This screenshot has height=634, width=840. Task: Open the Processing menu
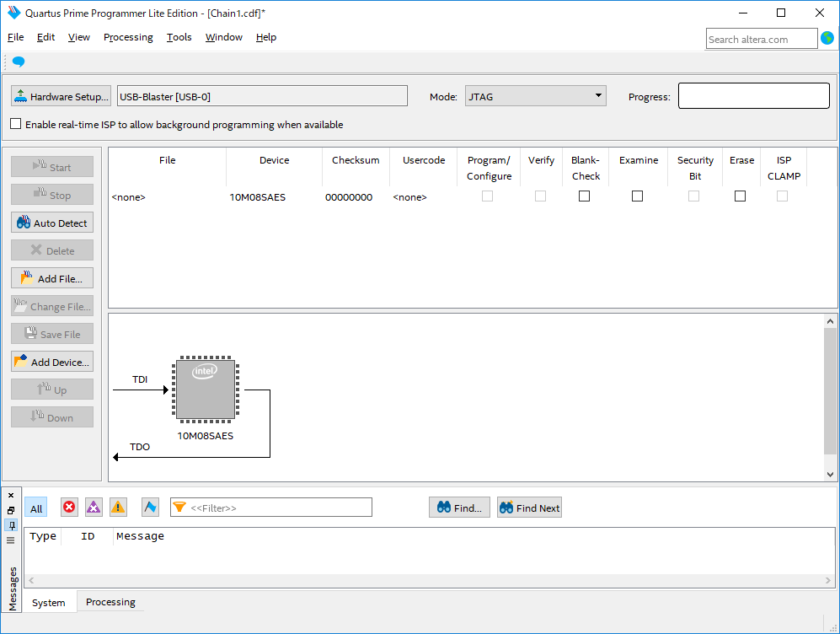pyautogui.click(x=128, y=37)
